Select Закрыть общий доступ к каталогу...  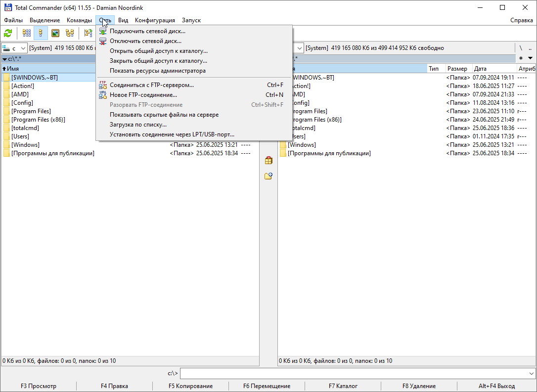click(194, 61)
